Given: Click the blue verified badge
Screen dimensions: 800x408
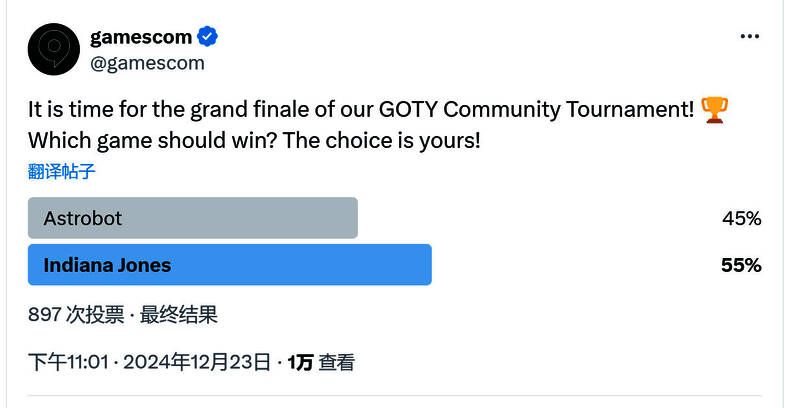Looking at the screenshot, I should coord(208,37).
